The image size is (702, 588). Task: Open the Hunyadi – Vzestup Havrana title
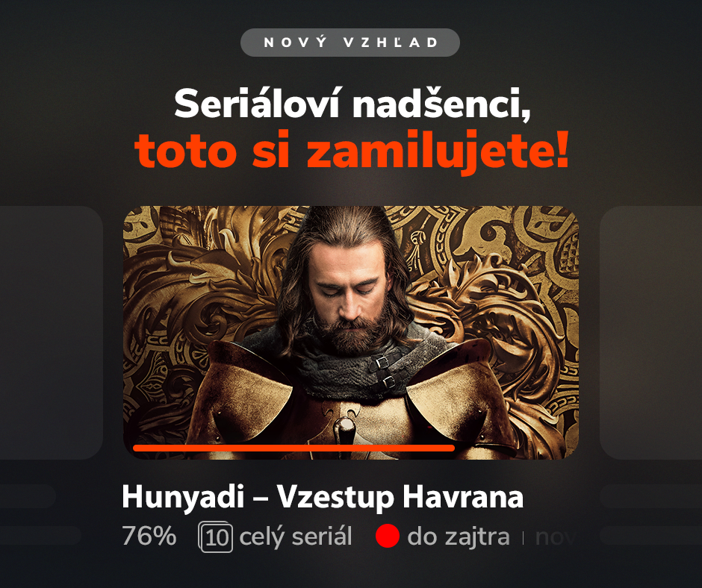323,497
